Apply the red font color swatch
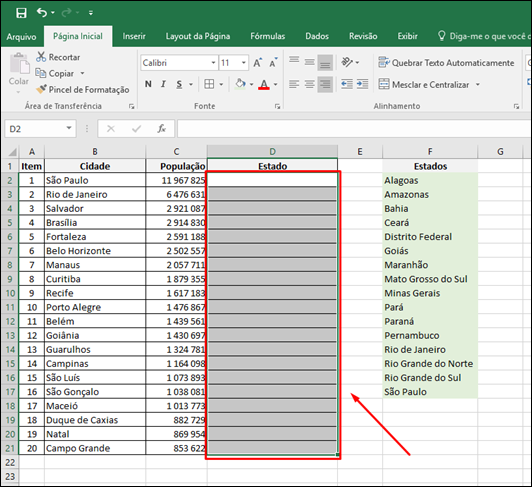Screen dimensions: 532x487 (x=264, y=84)
